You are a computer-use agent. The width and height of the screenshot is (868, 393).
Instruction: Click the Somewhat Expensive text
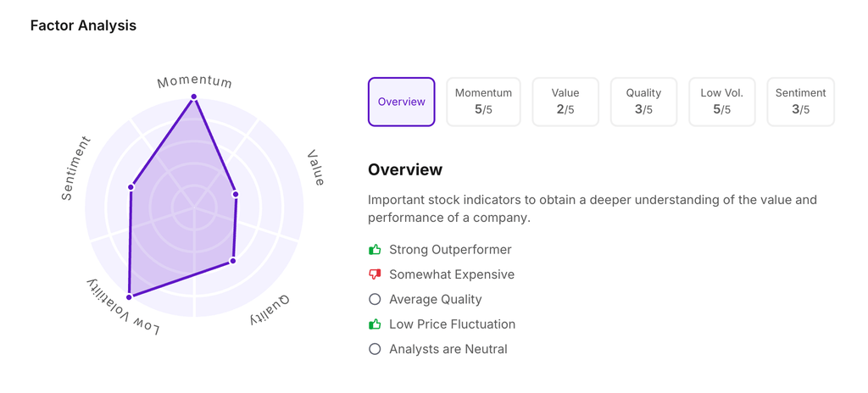coord(452,274)
